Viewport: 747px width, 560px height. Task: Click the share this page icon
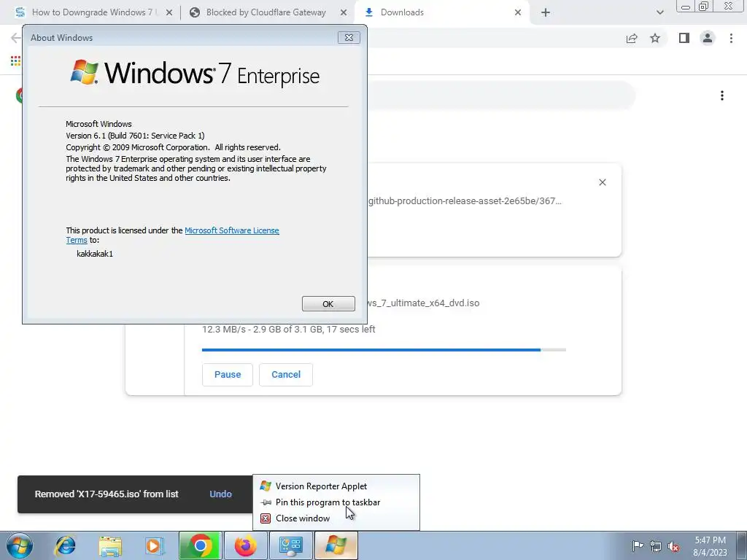(632, 39)
